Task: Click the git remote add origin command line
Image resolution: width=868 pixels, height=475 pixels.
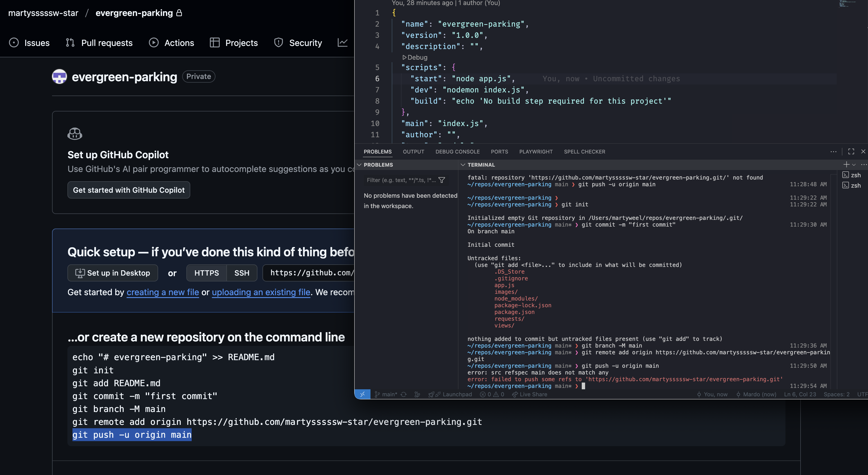Action: point(277,422)
